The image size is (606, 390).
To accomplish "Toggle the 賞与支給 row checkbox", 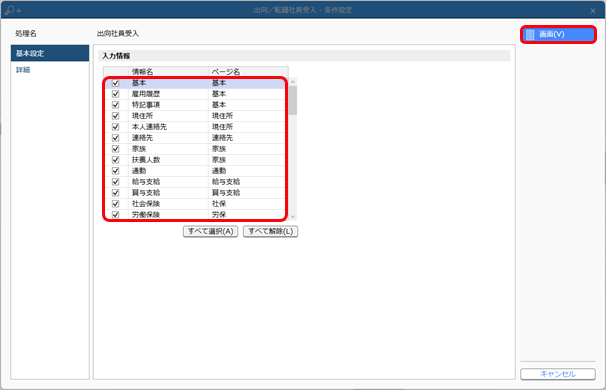I will pyautogui.click(x=115, y=192).
